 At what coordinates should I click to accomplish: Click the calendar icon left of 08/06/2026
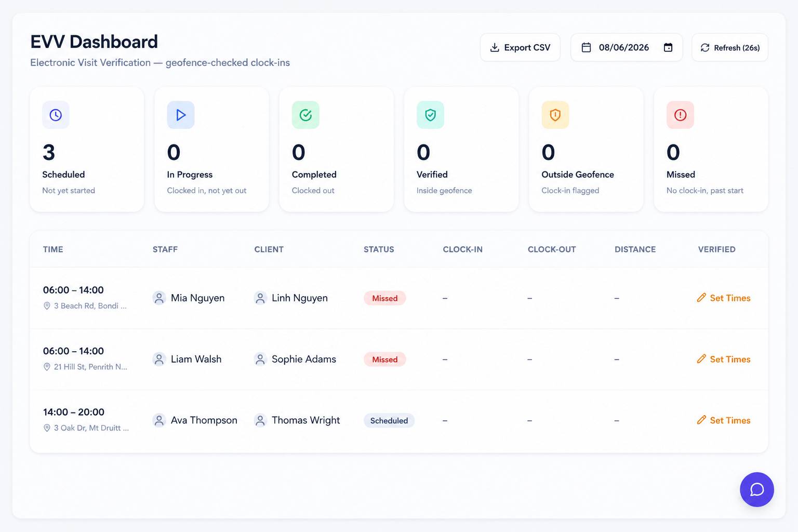586,47
